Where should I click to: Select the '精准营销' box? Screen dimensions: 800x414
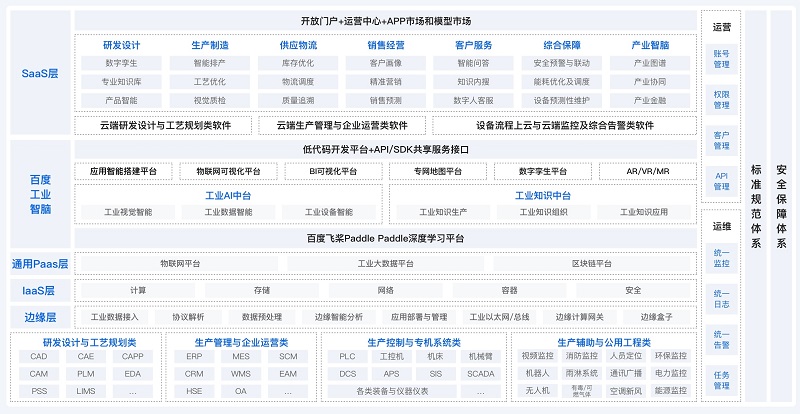(x=386, y=82)
